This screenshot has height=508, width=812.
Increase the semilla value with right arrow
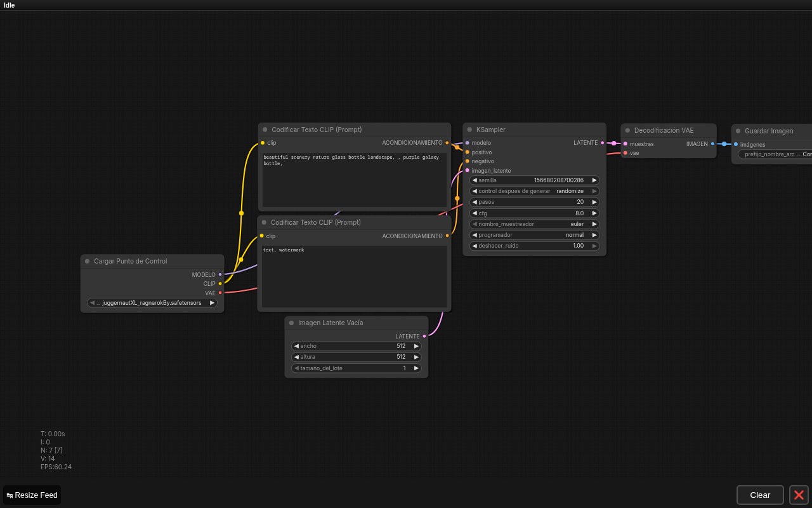pyautogui.click(x=594, y=180)
